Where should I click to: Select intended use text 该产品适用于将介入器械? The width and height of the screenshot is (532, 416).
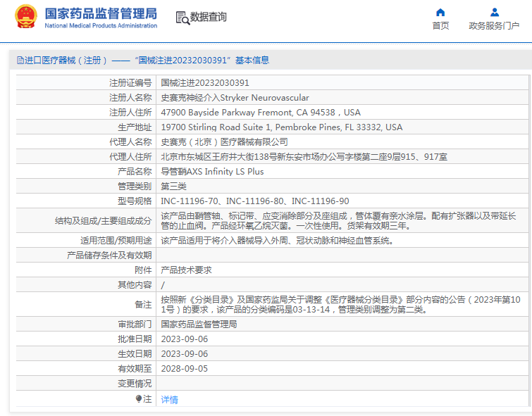click(x=277, y=241)
